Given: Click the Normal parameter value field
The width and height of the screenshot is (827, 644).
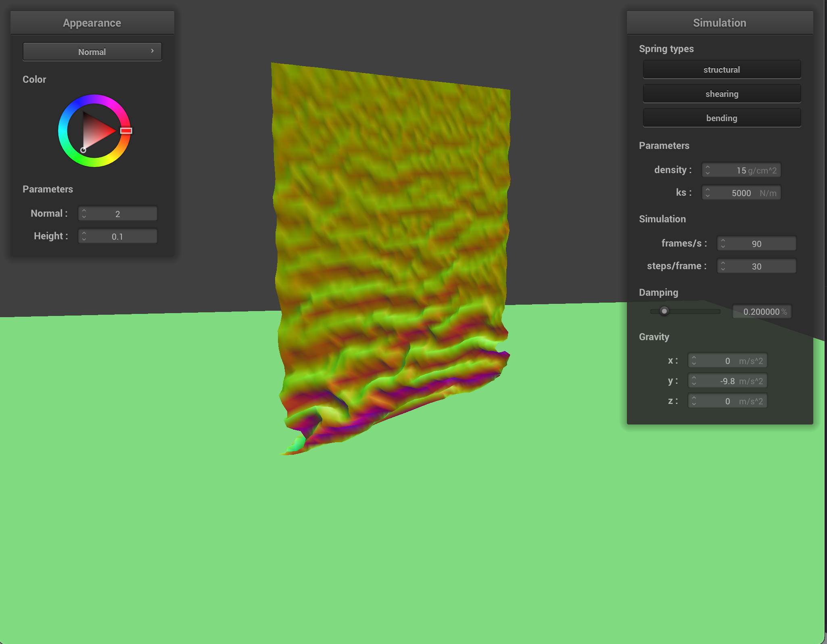Looking at the screenshot, I should pos(118,213).
